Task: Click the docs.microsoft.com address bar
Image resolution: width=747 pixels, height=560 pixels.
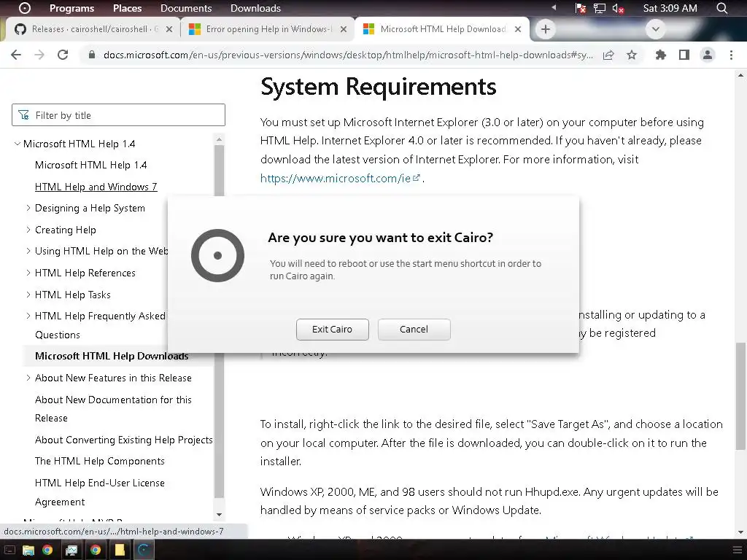Action: pos(348,55)
